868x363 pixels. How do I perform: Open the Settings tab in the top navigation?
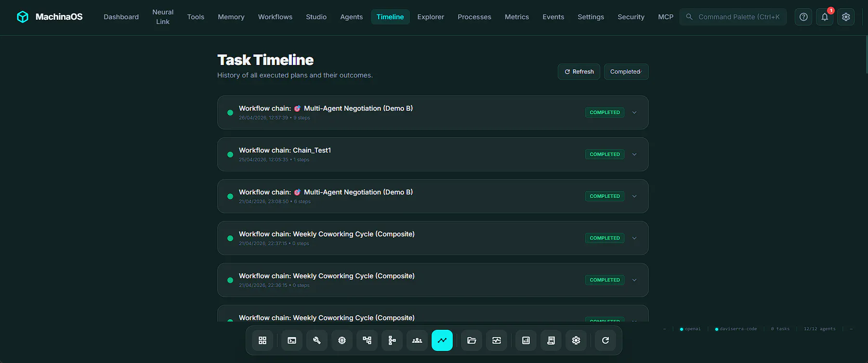click(591, 17)
